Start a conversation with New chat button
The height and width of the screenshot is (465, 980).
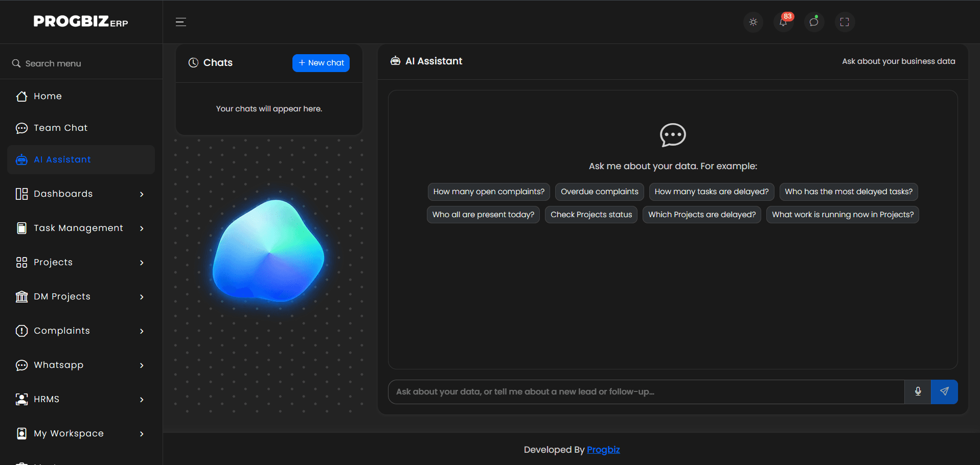tap(321, 63)
